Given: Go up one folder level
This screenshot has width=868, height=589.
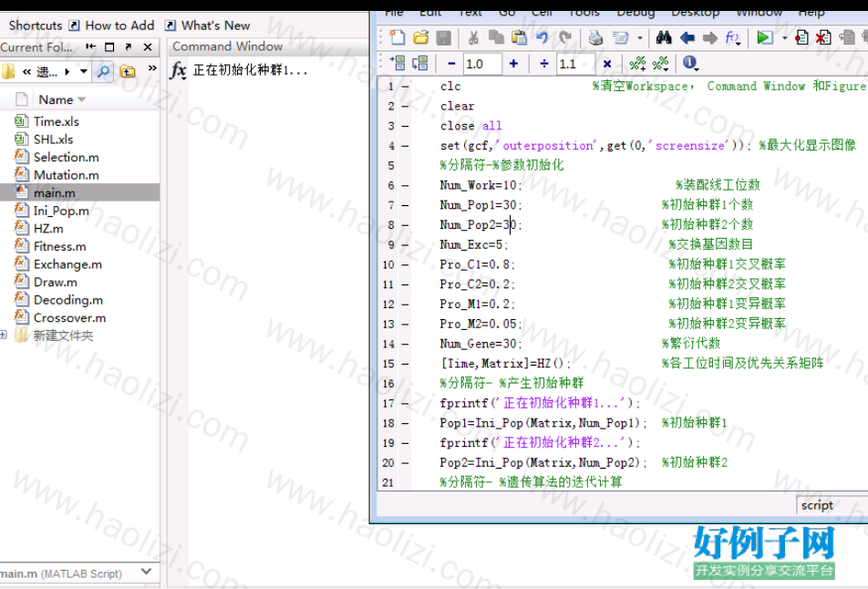Looking at the screenshot, I should coord(128,71).
